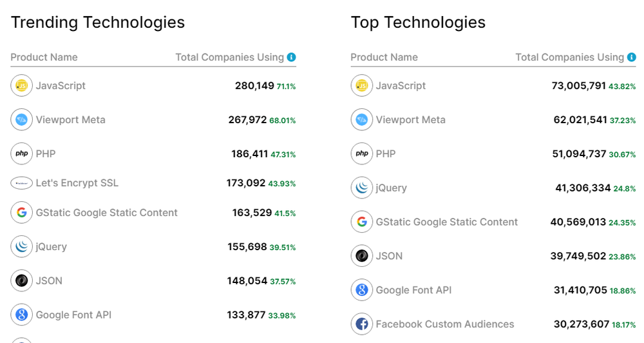The height and width of the screenshot is (343, 644).
Task: Click the Facebook Custom Audiences icon
Action: (362, 324)
